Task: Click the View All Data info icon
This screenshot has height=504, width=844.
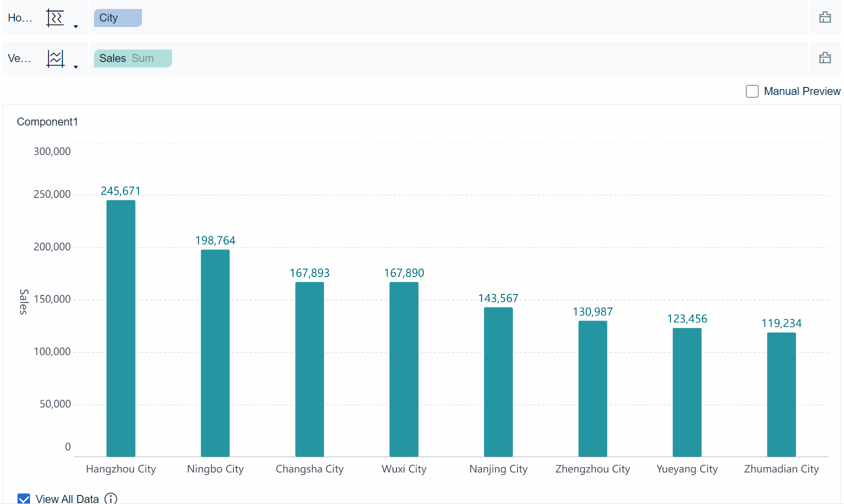Action: [x=110, y=498]
